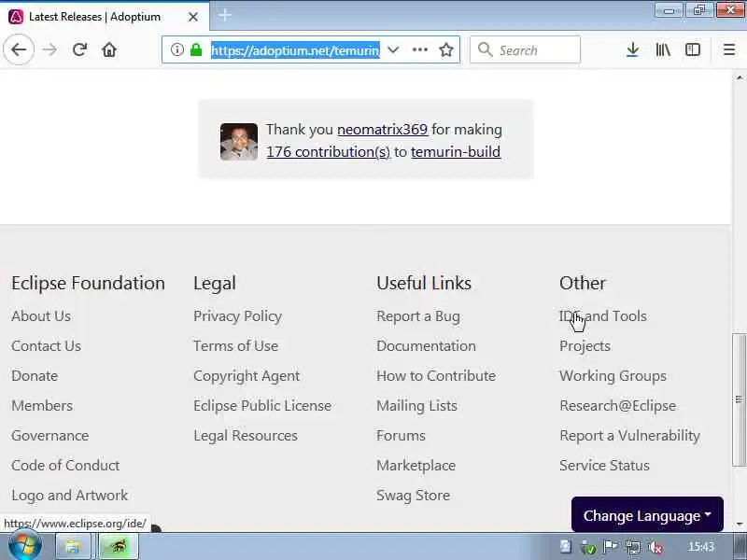Screen dimensions: 747x560
Task: Open Contact Us footer link
Action: (x=46, y=346)
